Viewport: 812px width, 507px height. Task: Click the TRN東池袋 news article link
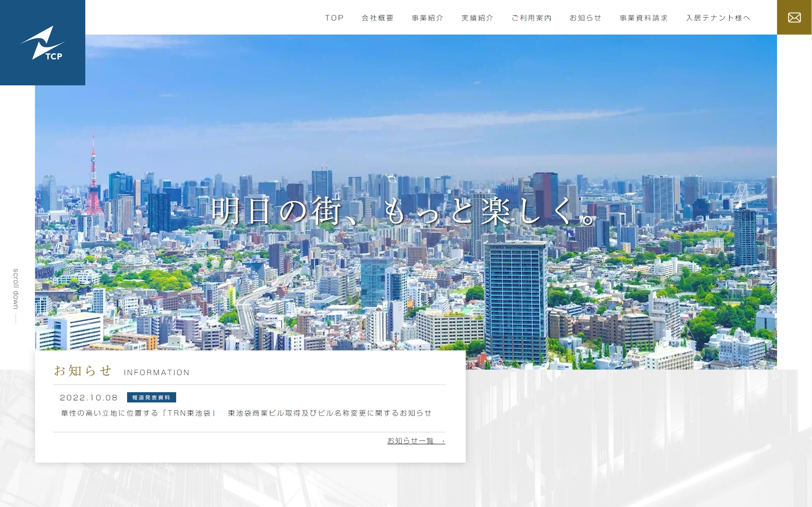pyautogui.click(x=246, y=413)
